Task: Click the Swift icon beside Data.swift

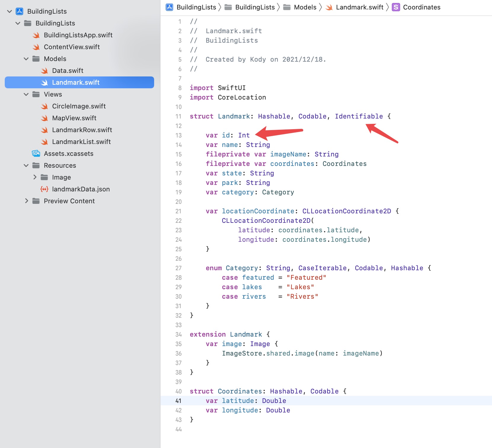Action: 44,71
